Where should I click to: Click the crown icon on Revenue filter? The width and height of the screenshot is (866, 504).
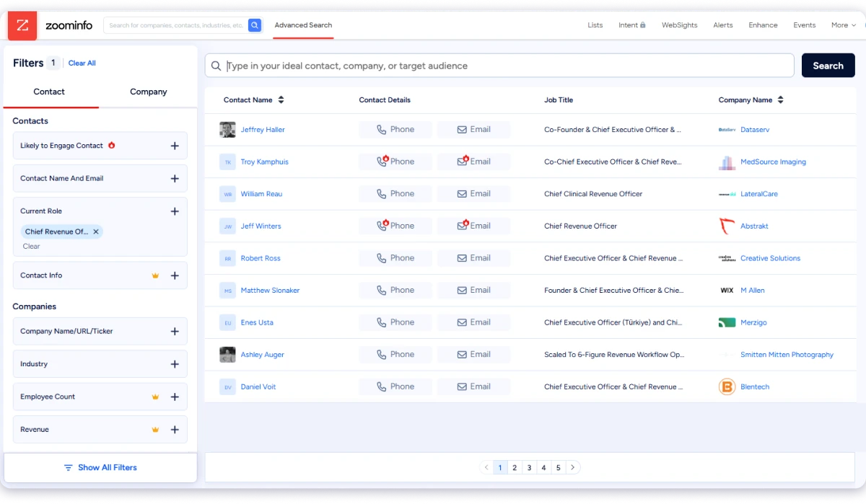[155, 430]
